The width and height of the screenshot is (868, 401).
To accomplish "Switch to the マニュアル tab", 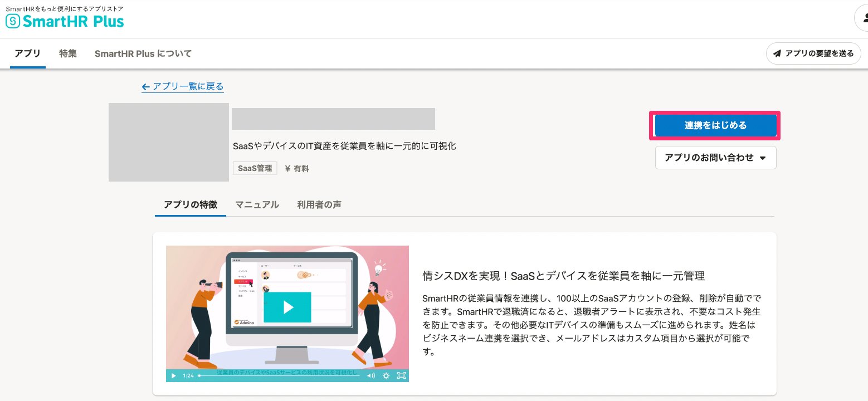I will click(x=257, y=204).
